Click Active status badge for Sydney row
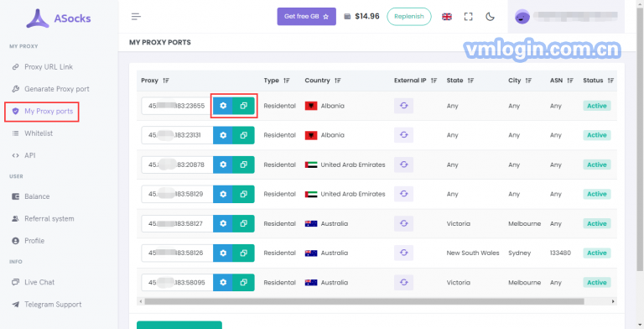This screenshot has width=644, height=329. [x=597, y=253]
